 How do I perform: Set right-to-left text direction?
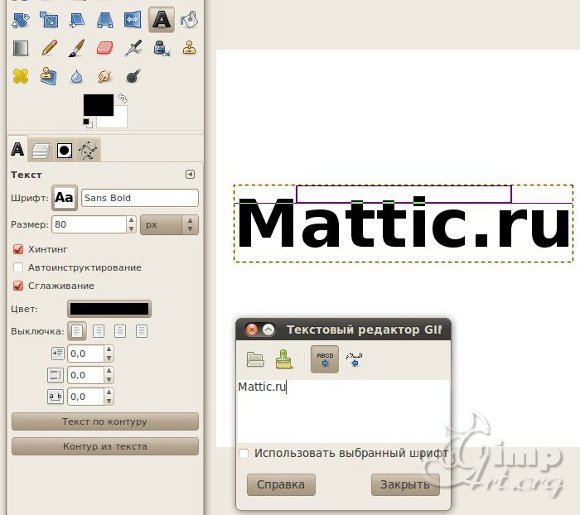[x=354, y=359]
